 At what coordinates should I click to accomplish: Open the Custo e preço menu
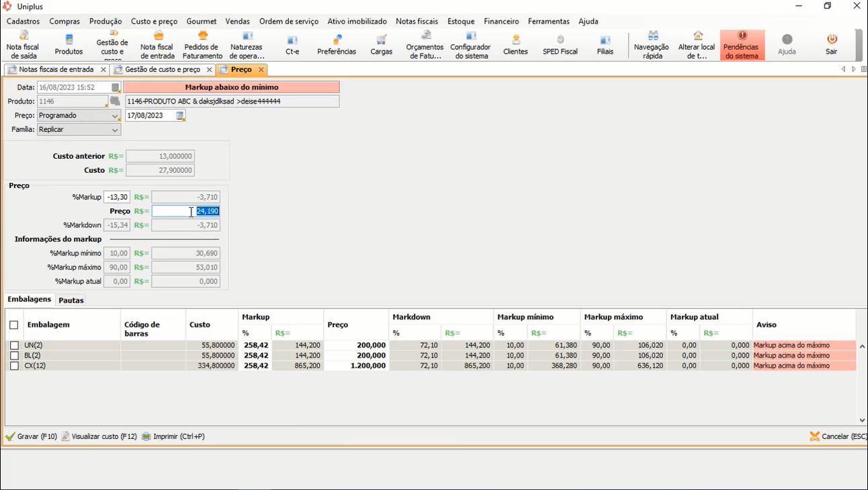(154, 22)
